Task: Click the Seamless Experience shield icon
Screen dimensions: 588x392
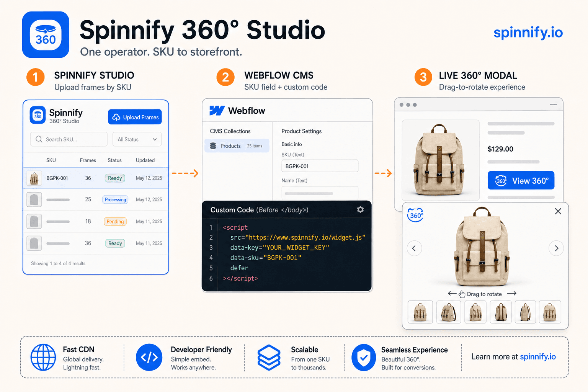Action: point(364,358)
